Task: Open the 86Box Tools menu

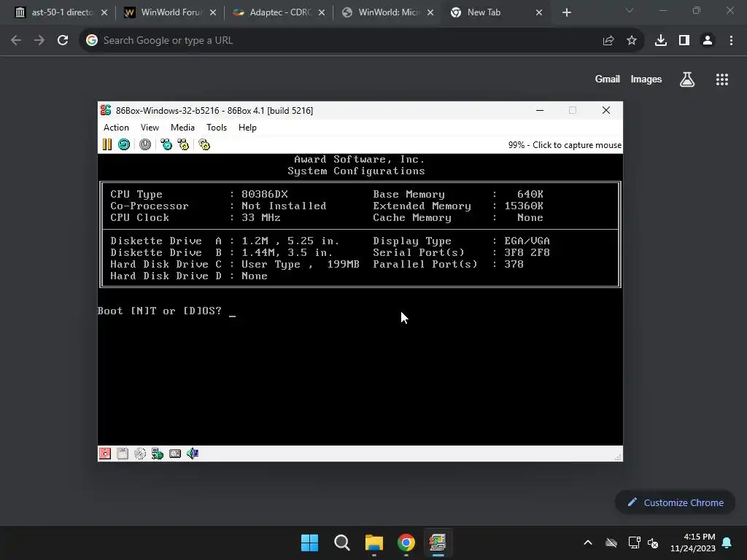Action: (216, 127)
